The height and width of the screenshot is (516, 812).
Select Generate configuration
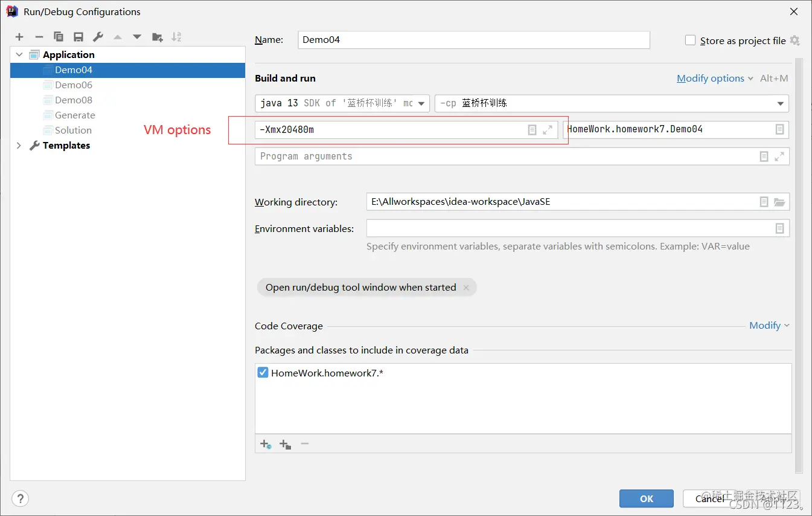pyautogui.click(x=127, y=115)
